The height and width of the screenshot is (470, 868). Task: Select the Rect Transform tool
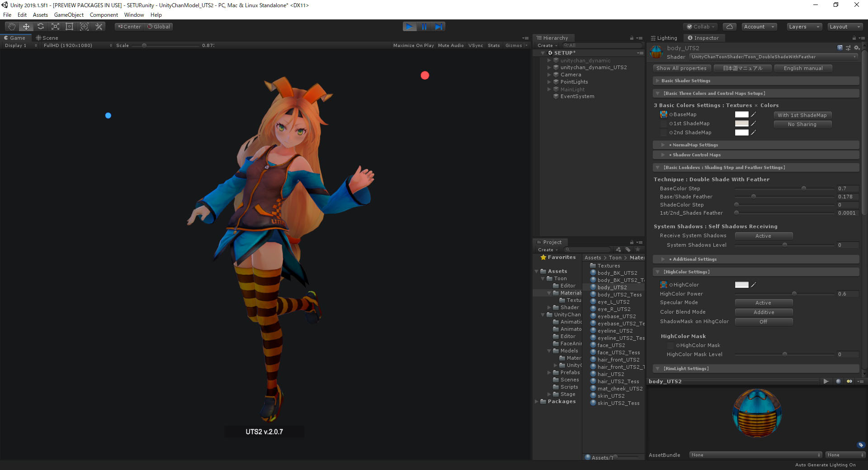(70, 27)
